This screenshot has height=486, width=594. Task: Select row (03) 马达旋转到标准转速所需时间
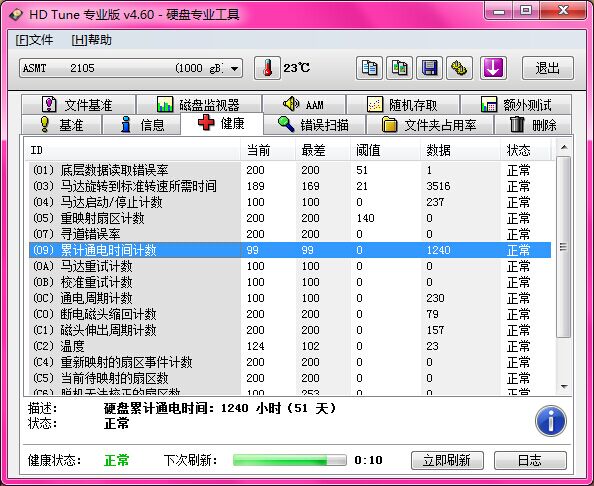point(290,186)
